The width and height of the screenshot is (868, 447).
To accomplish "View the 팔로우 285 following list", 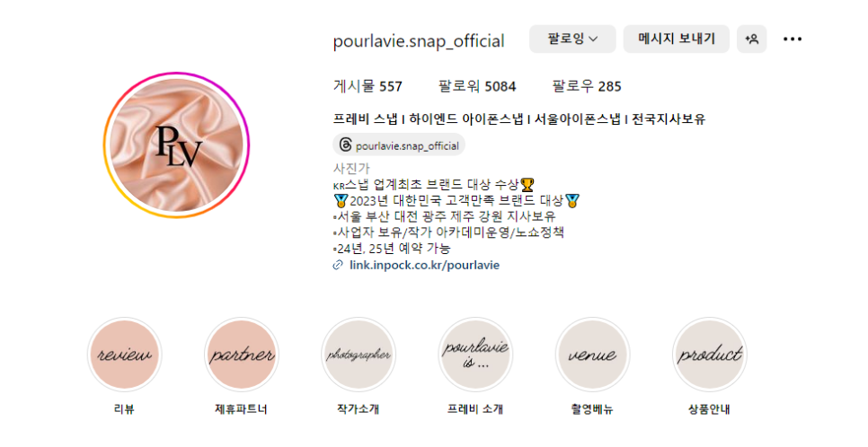I will 587,86.
